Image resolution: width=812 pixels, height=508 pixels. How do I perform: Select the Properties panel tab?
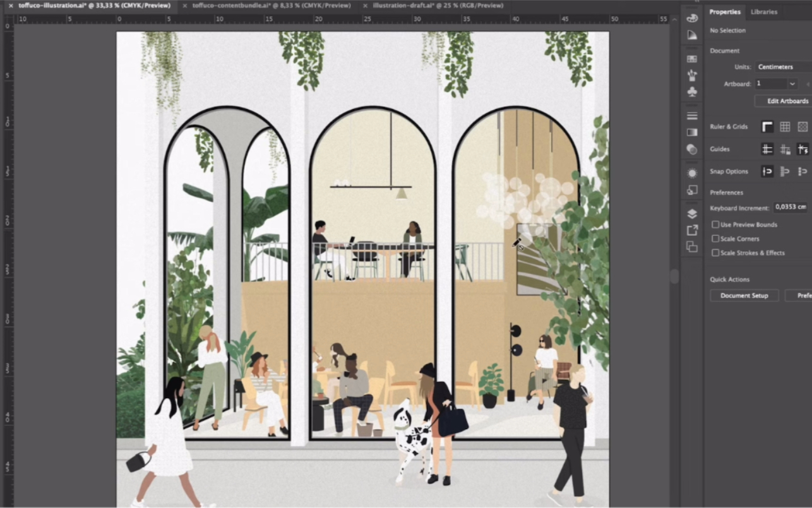point(724,12)
